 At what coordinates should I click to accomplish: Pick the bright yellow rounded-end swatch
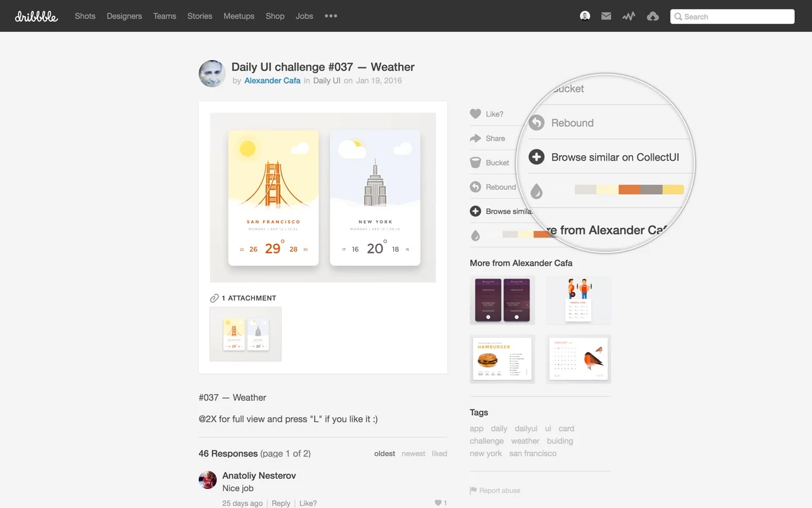click(674, 189)
